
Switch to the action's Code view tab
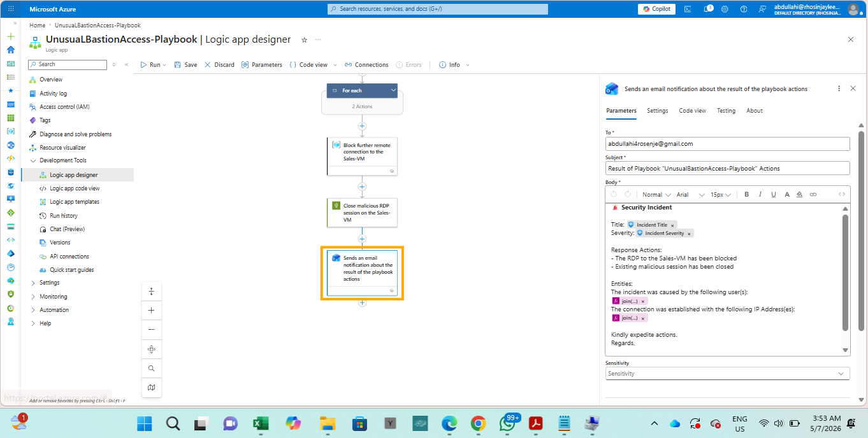point(692,111)
